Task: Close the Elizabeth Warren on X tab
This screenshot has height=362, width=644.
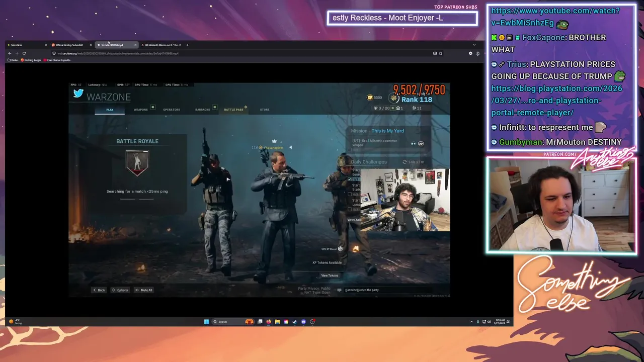Action: click(180, 45)
